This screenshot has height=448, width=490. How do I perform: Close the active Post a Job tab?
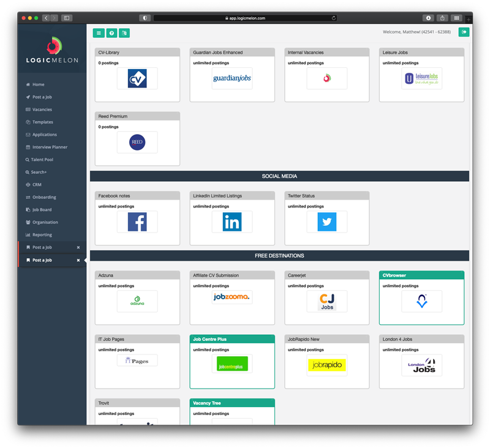click(x=78, y=260)
